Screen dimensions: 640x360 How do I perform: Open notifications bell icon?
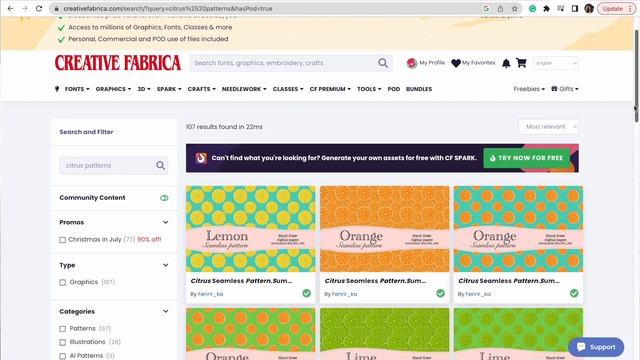click(x=506, y=63)
